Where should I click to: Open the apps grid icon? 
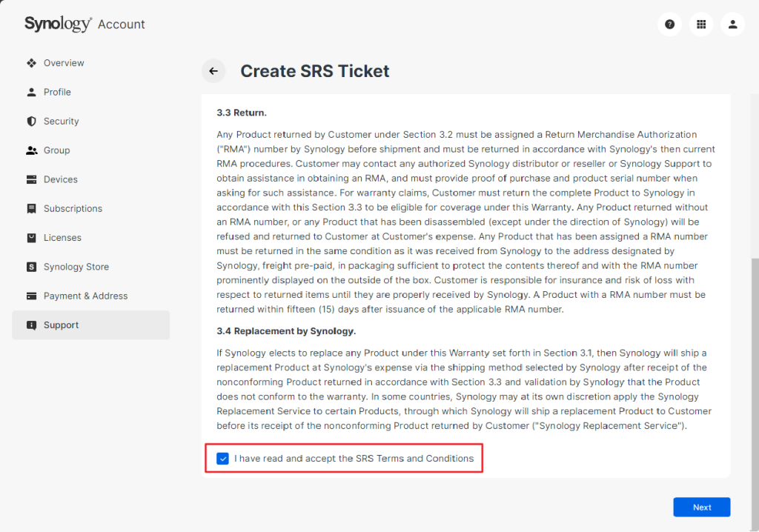701,24
